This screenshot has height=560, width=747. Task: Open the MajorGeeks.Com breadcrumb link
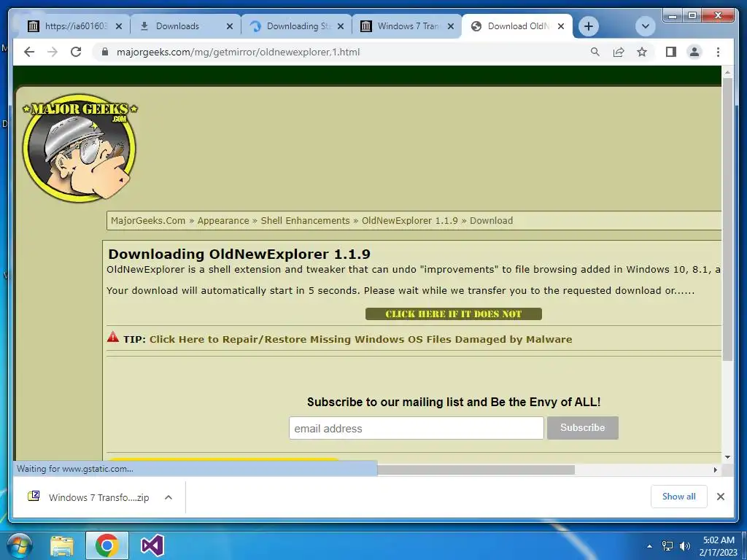point(148,220)
